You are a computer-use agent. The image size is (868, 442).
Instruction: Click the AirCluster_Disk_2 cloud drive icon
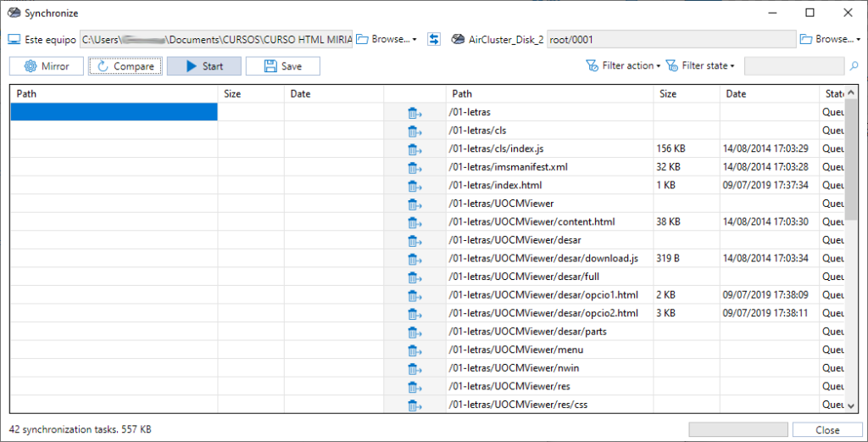click(458, 39)
